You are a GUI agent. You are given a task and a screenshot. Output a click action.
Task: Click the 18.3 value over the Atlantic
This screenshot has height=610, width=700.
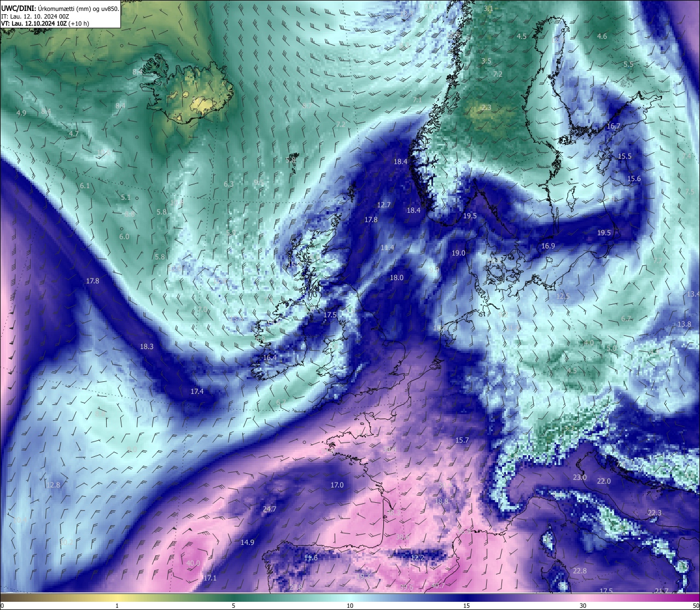click(147, 346)
